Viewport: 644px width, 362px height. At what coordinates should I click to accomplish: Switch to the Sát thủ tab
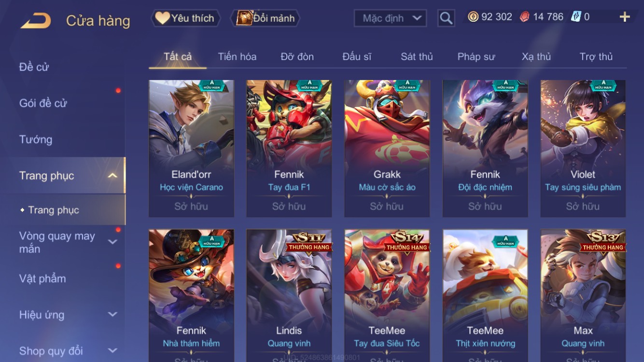point(417,56)
